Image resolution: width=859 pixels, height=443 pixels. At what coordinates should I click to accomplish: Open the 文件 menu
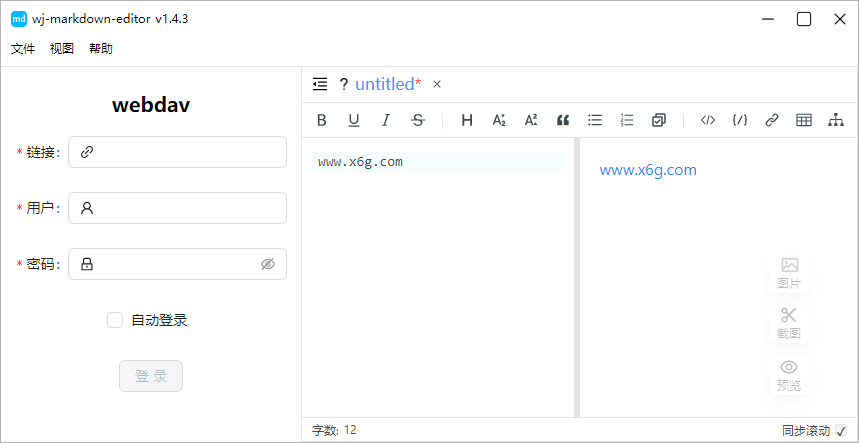point(23,48)
